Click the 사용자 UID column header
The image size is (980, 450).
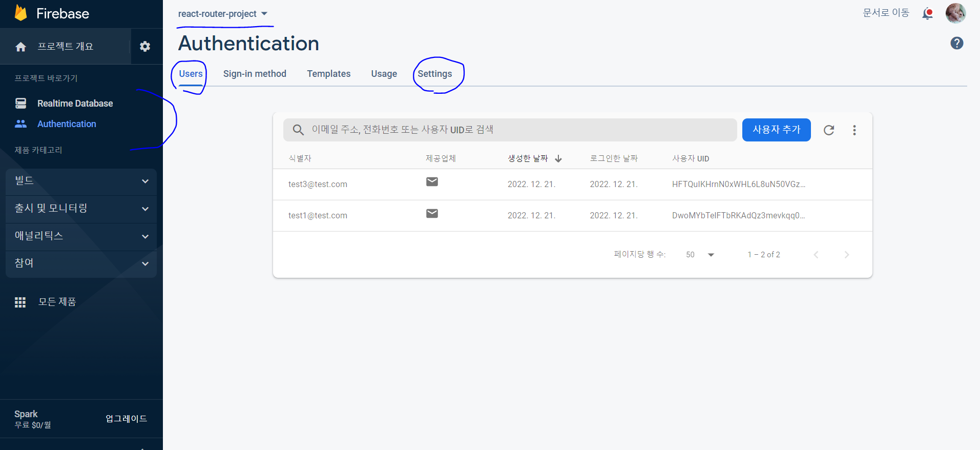tap(691, 158)
